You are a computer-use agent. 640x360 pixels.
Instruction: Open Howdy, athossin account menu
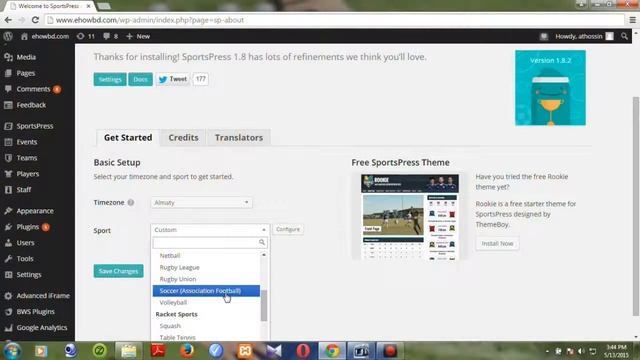584,36
